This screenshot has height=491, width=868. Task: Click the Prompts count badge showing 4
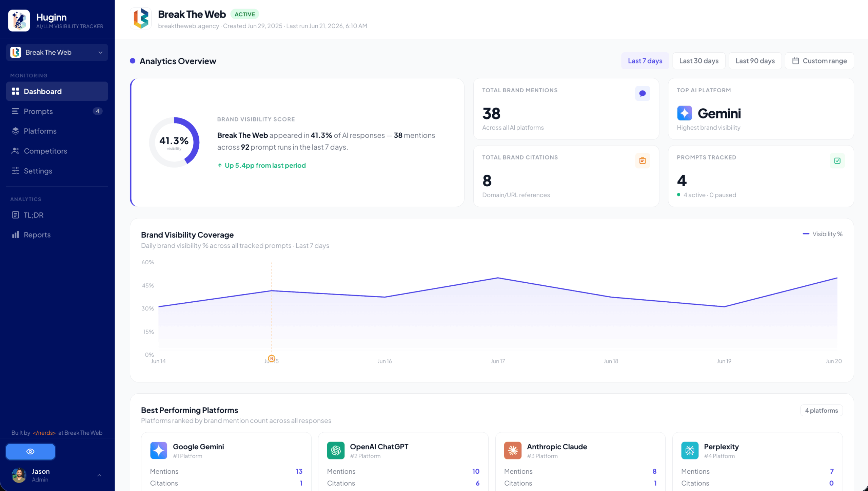click(98, 111)
